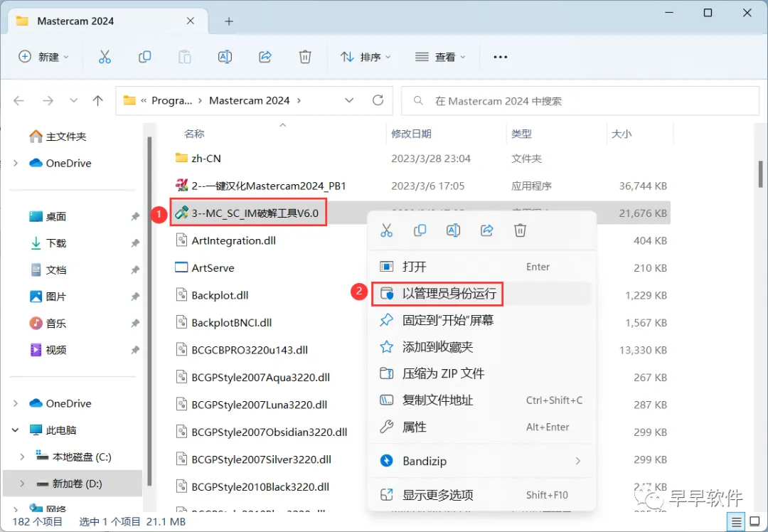Select 以管理员身份运行 menu item
768x532 pixels.
click(481, 294)
